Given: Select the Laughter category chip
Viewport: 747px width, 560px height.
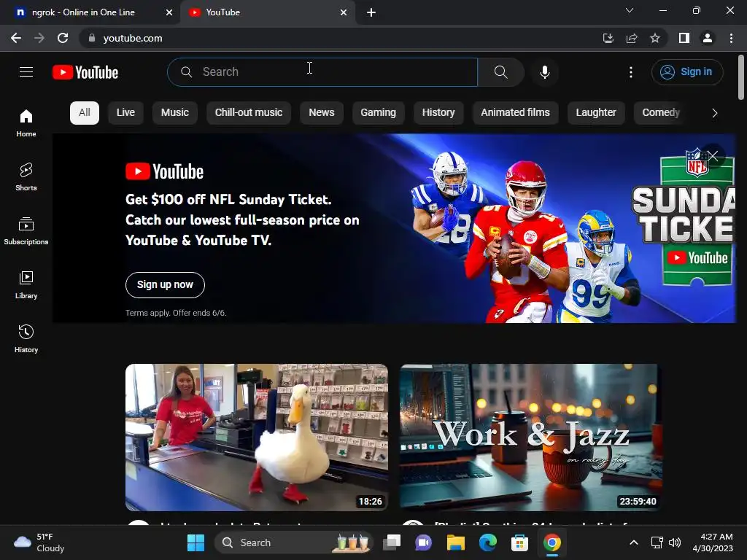Looking at the screenshot, I should pos(596,113).
